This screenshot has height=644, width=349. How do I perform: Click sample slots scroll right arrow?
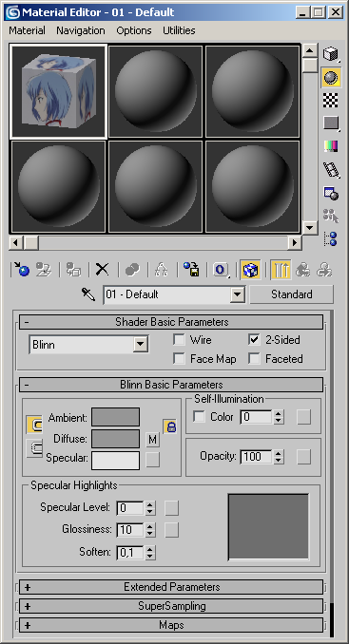point(294,243)
